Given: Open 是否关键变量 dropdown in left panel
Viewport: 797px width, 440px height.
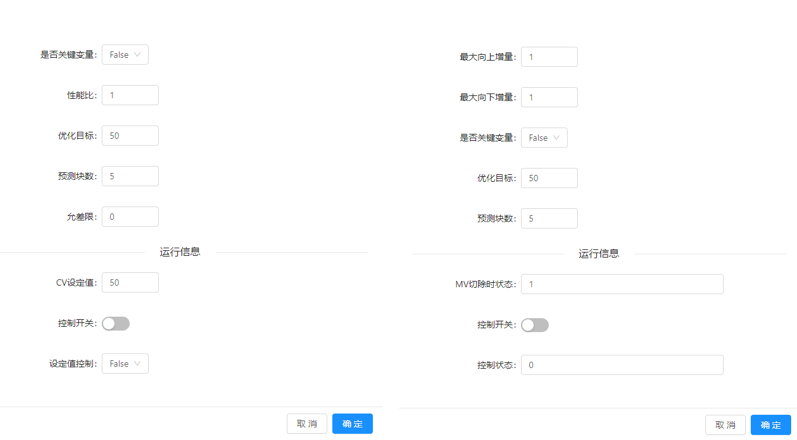Looking at the screenshot, I should 125,55.
